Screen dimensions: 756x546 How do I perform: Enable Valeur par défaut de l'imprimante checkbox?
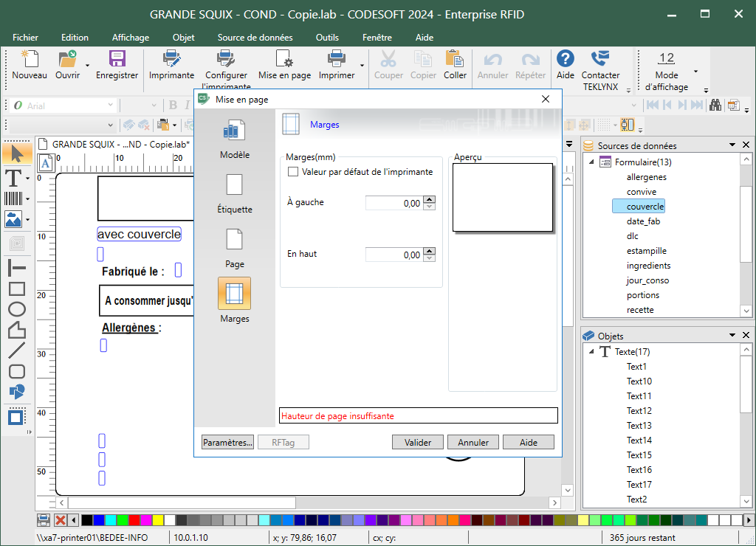[293, 172]
